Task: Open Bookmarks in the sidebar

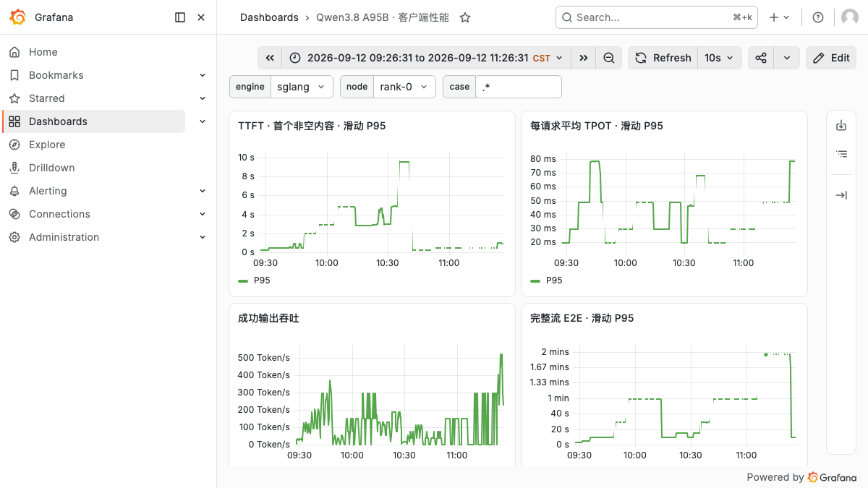Action: 56,75
